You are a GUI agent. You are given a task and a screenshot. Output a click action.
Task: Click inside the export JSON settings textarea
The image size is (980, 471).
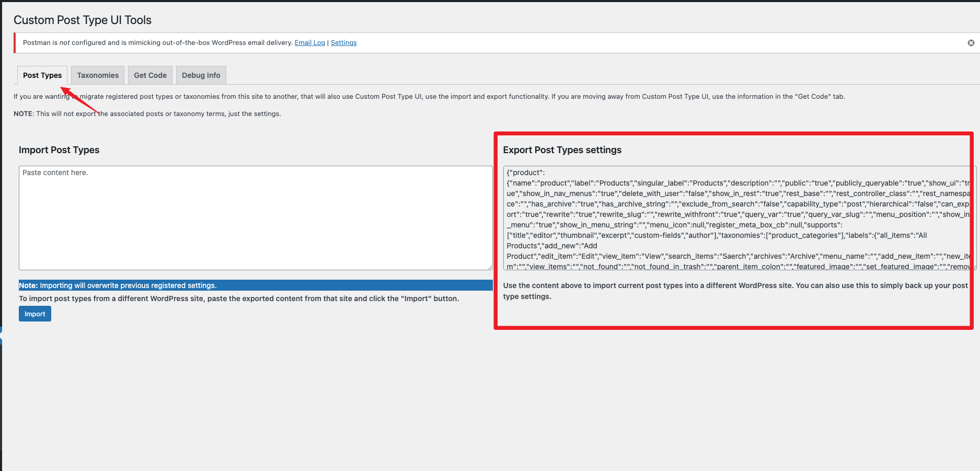(737, 217)
